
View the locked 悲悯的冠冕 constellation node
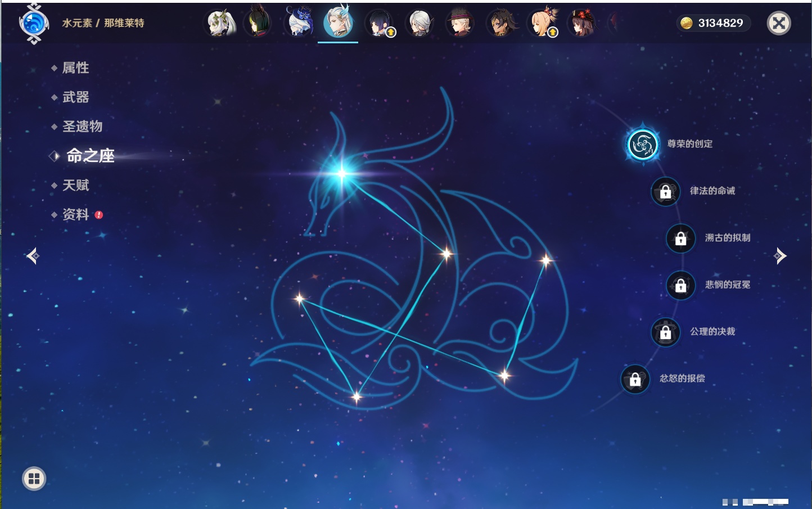click(680, 286)
